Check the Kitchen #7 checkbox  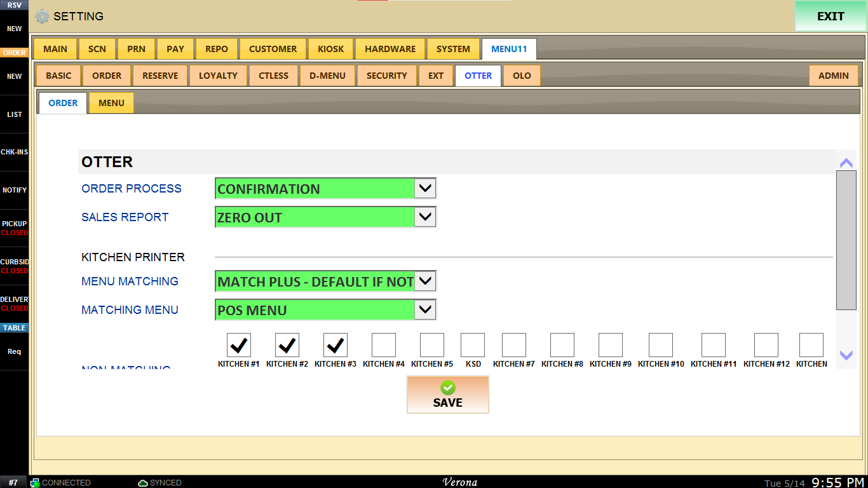pyautogui.click(x=514, y=345)
